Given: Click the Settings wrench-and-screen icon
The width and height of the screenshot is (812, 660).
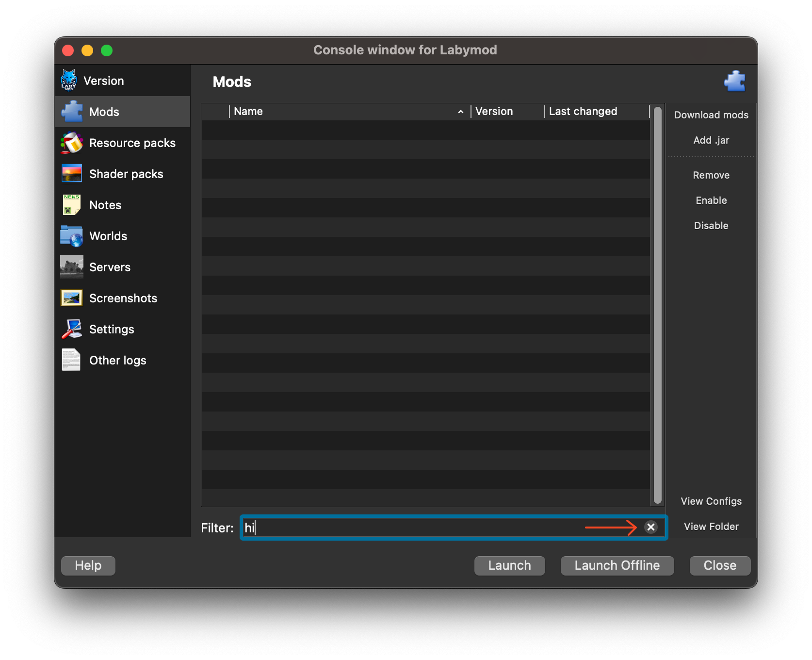Looking at the screenshot, I should pos(71,329).
